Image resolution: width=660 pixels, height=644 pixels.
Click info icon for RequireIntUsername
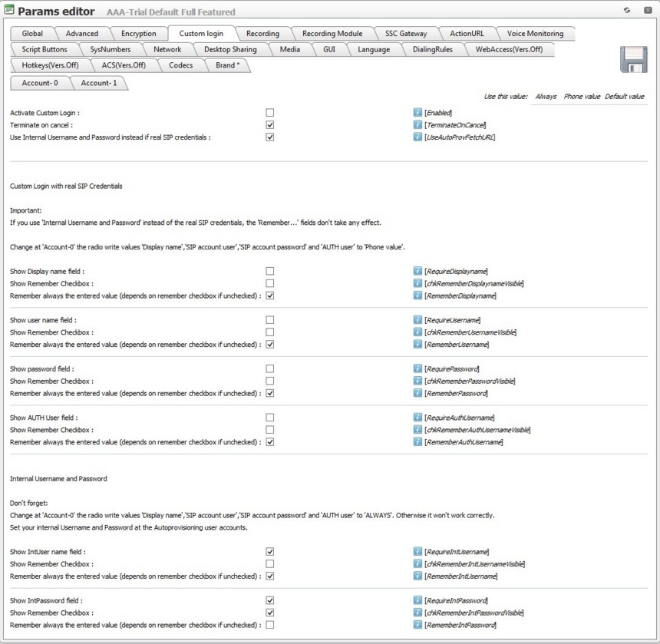pos(417,552)
